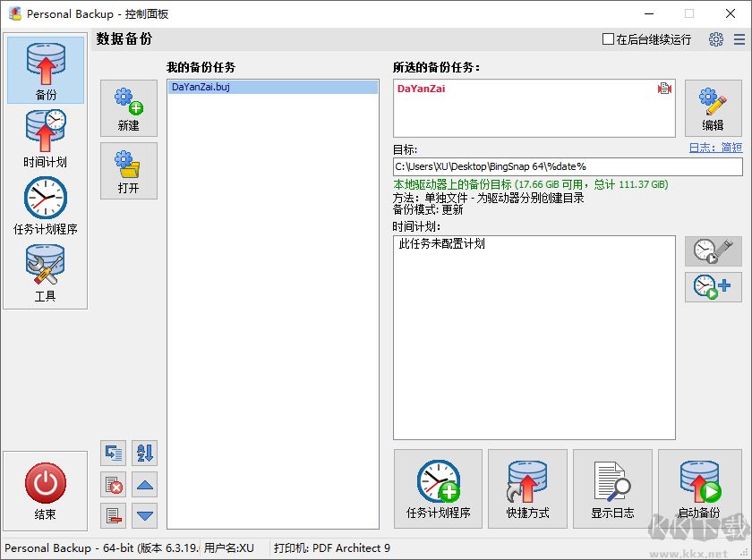Sort tasks alphabetically with A-Z icon
This screenshot has width=752, height=560.
(144, 454)
